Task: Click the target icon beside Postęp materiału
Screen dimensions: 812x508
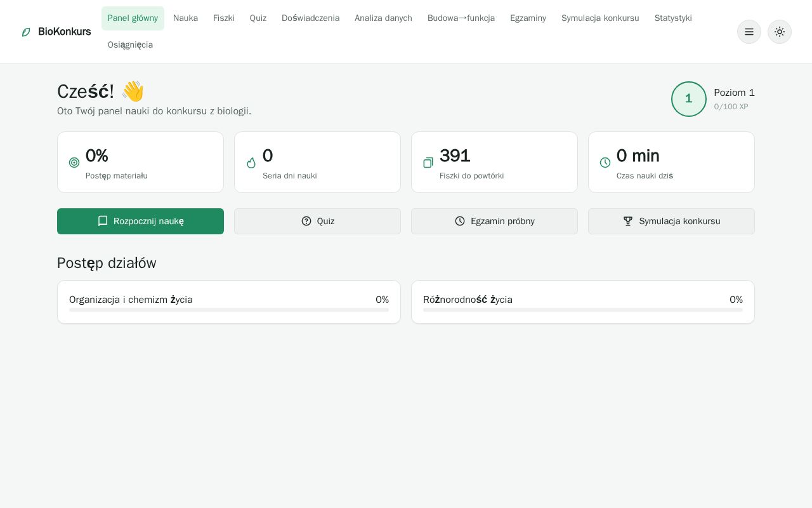Action: coord(74,163)
